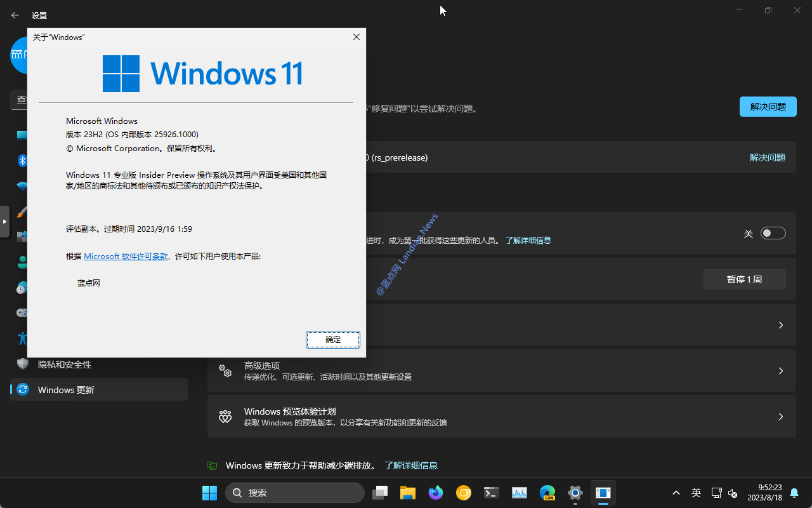Open the clock showing 9:52:23
This screenshot has height=508, width=812.
764,492
